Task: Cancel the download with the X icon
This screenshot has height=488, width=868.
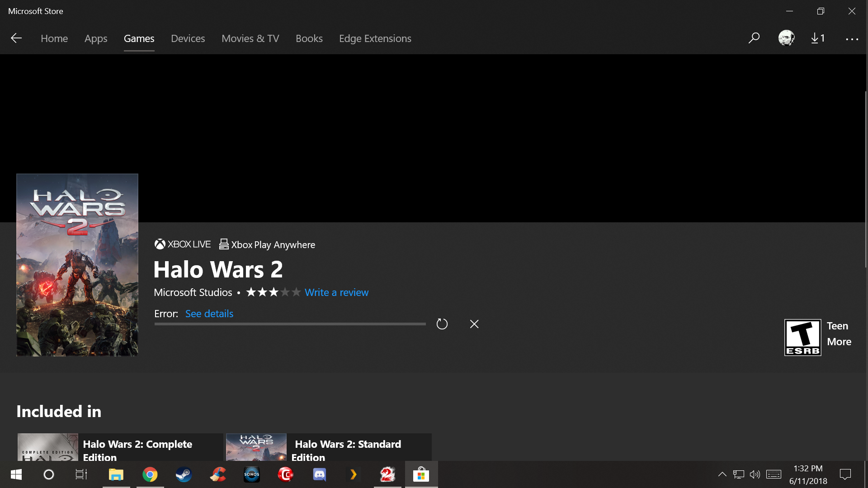Action: click(x=474, y=324)
